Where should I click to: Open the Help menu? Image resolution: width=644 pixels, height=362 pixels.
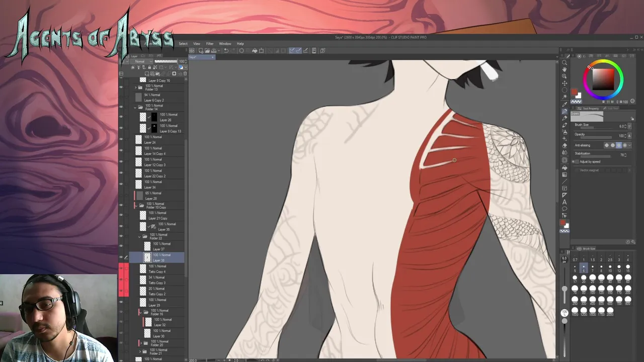click(x=240, y=44)
